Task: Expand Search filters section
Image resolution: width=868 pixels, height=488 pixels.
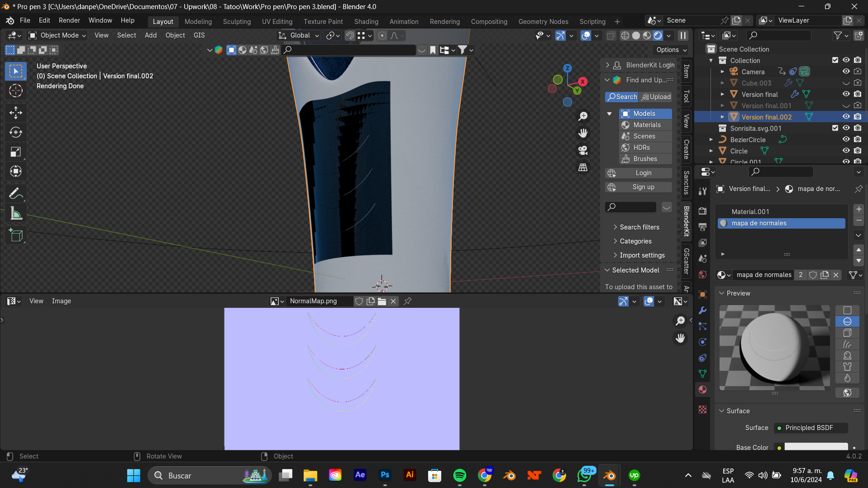Action: (639, 227)
